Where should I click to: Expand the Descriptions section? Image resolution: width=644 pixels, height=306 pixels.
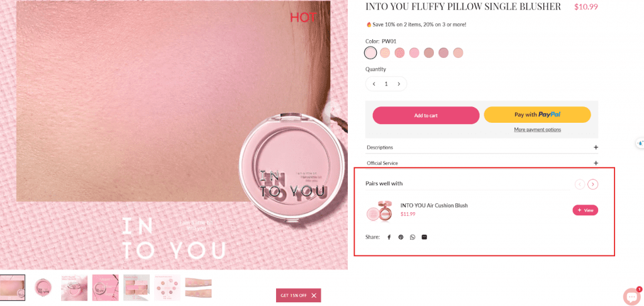point(482,147)
